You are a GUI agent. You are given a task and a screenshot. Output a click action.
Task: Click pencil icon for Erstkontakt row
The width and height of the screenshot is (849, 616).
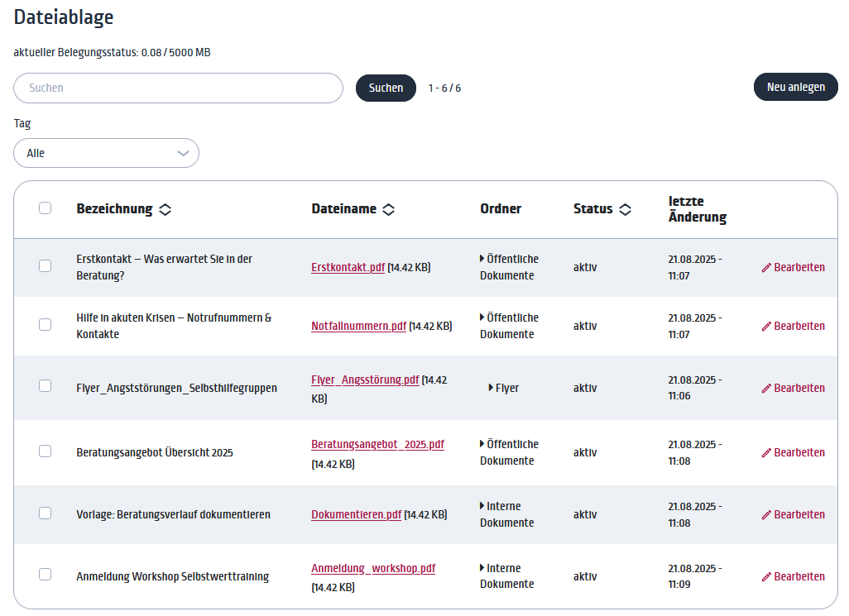pyautogui.click(x=766, y=268)
